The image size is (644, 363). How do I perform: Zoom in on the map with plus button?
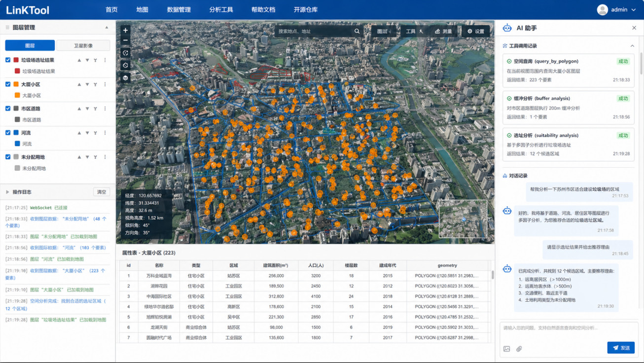pyautogui.click(x=125, y=30)
